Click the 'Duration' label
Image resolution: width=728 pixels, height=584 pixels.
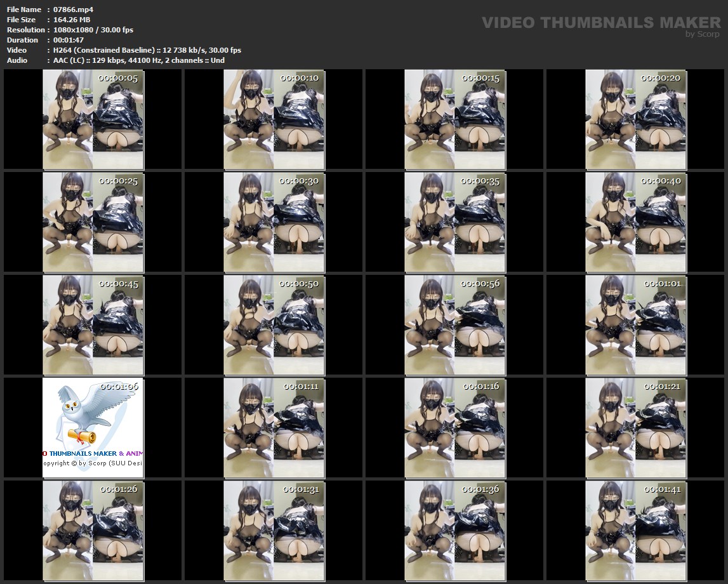click(22, 40)
